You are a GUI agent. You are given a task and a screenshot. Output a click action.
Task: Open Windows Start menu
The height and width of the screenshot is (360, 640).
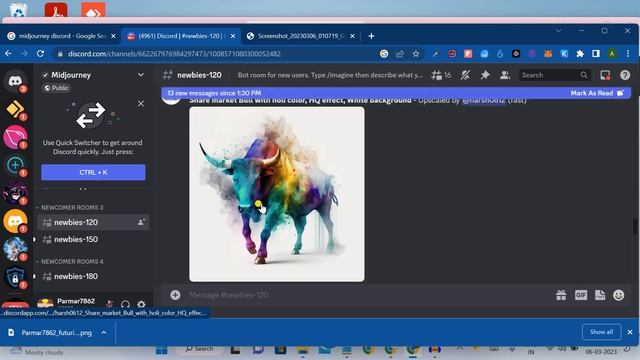pyautogui.click(x=162, y=350)
